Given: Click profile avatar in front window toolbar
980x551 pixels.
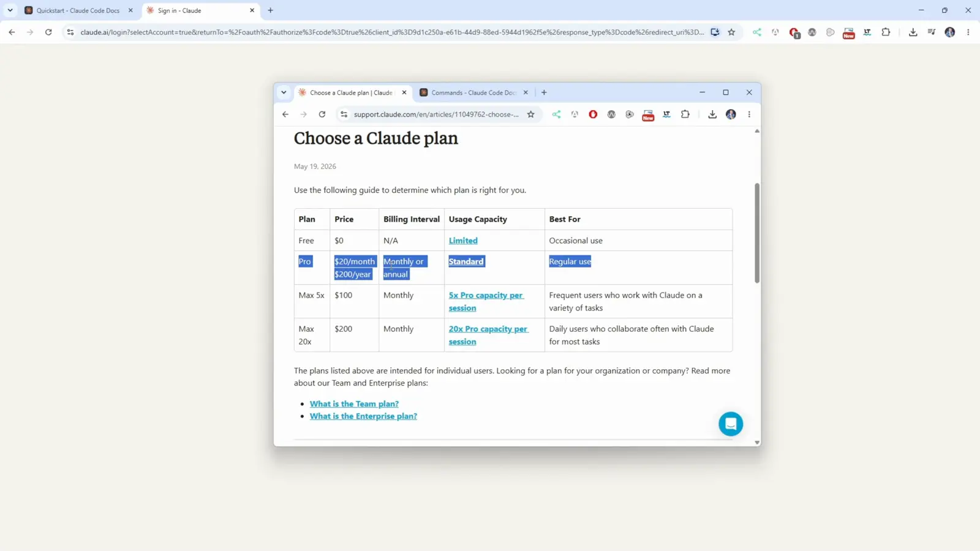Looking at the screenshot, I should (731, 114).
